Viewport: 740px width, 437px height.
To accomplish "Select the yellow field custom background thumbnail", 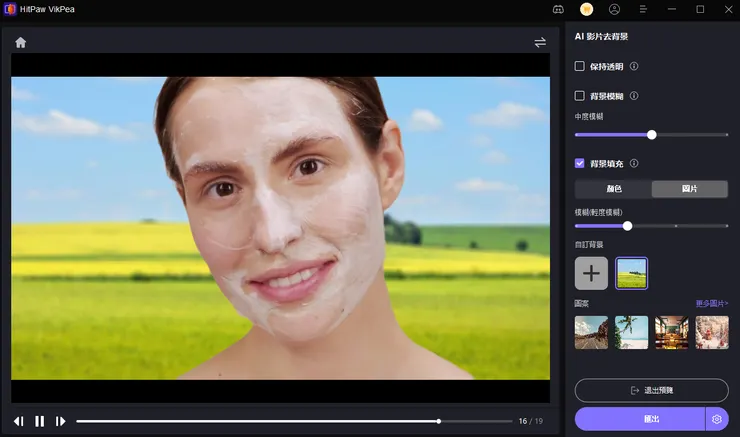I will tap(631, 273).
